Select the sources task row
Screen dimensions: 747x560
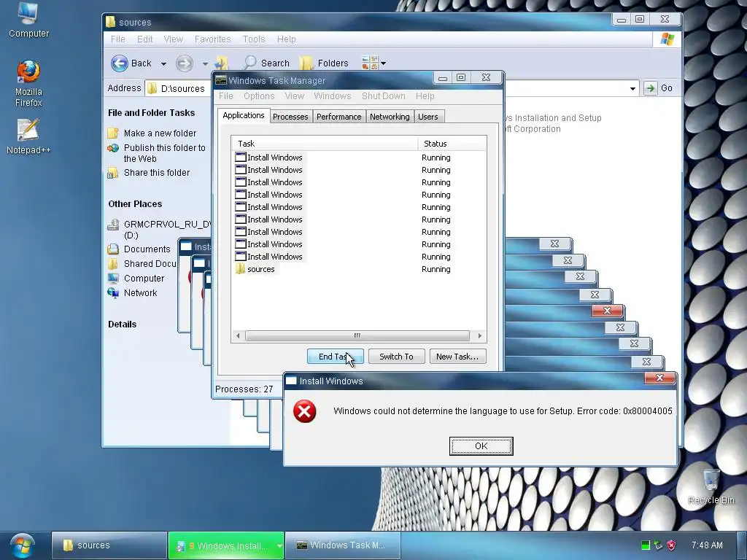[359, 269]
